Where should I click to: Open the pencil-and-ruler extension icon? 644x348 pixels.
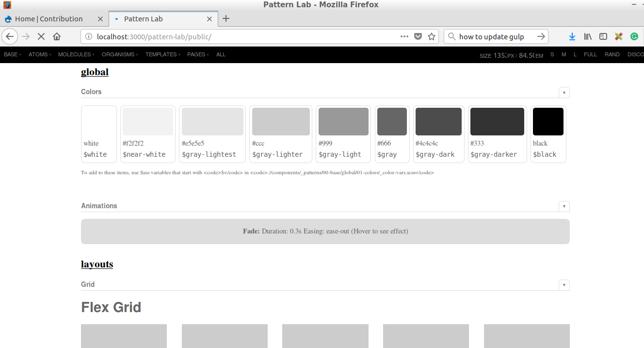619,36
